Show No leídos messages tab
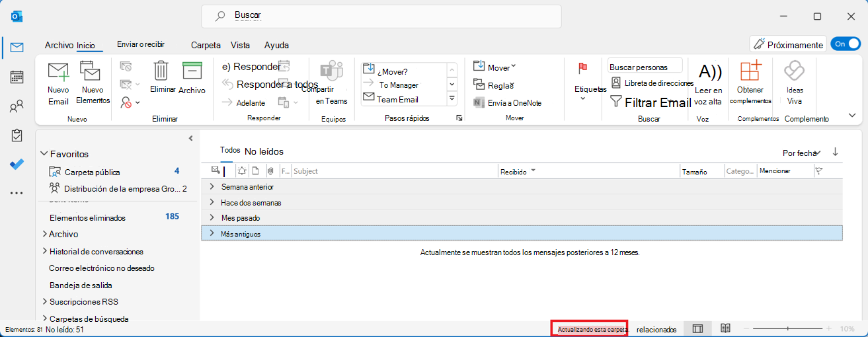868x337 pixels. pyautogui.click(x=264, y=151)
